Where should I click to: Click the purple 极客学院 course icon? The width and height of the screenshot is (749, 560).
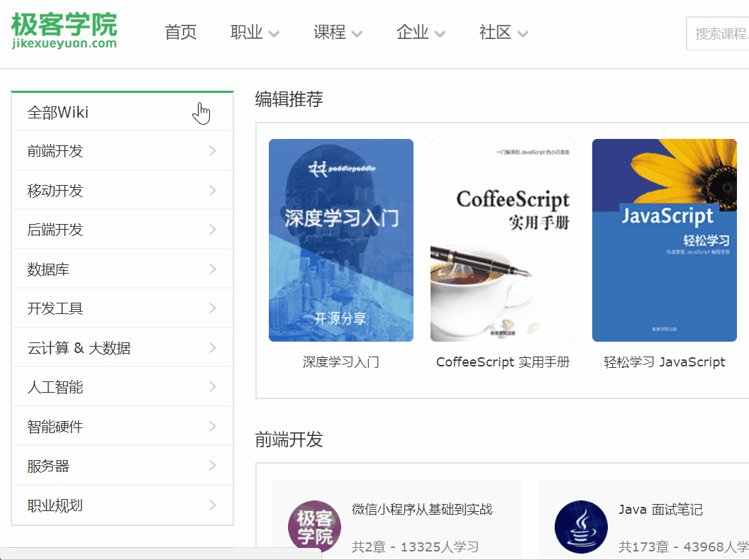314,527
